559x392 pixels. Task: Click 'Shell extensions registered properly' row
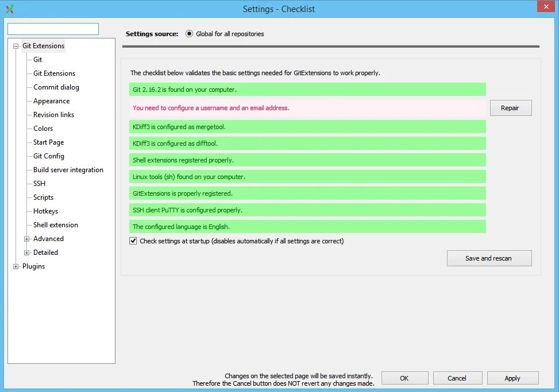pyautogui.click(x=307, y=160)
